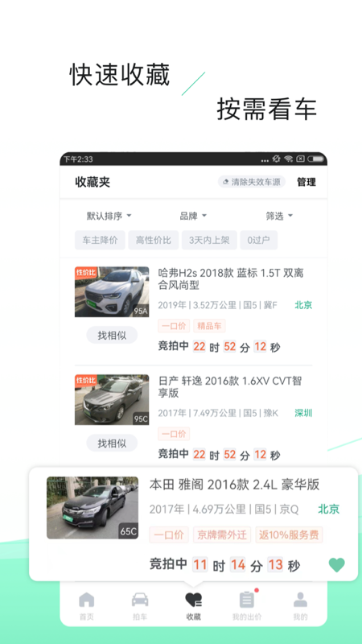This screenshot has height=644, width=362.
Task: Open the 首页 home tab
Action: pos(87,605)
